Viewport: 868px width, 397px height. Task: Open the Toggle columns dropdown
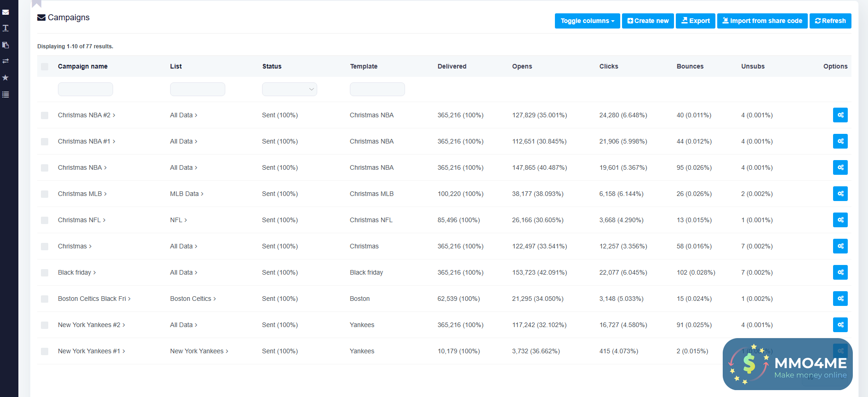coord(587,21)
